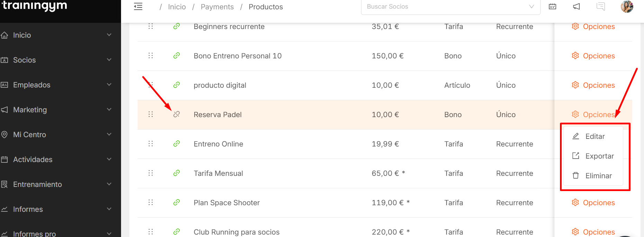The height and width of the screenshot is (237, 644).
Task: Select Exportar from the options menu
Action: pyautogui.click(x=599, y=156)
